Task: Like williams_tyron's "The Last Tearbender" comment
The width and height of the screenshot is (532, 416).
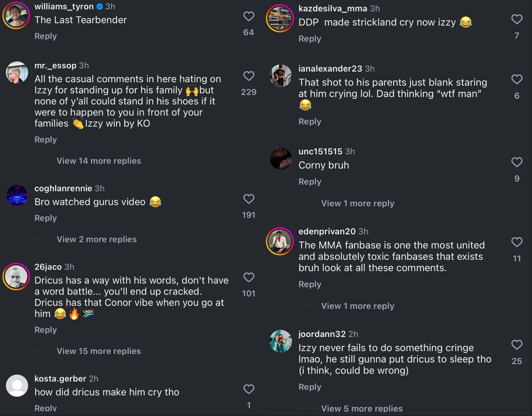Action: pos(249,16)
